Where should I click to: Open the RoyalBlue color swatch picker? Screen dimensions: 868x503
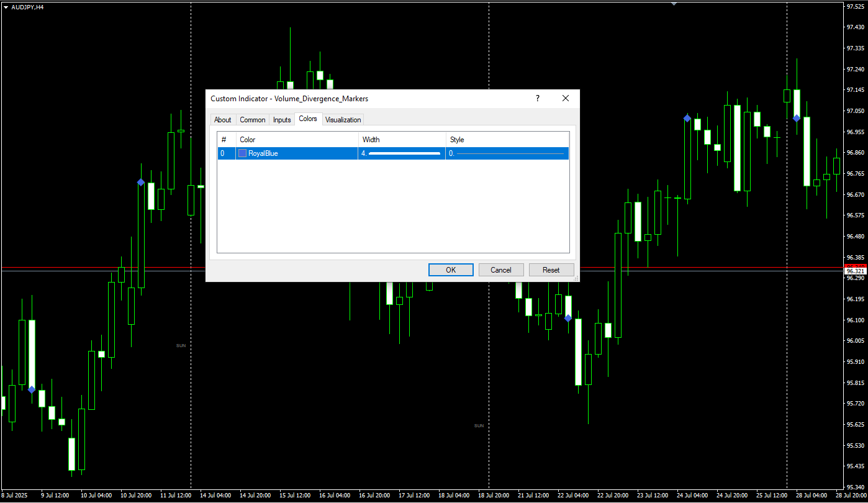(243, 153)
